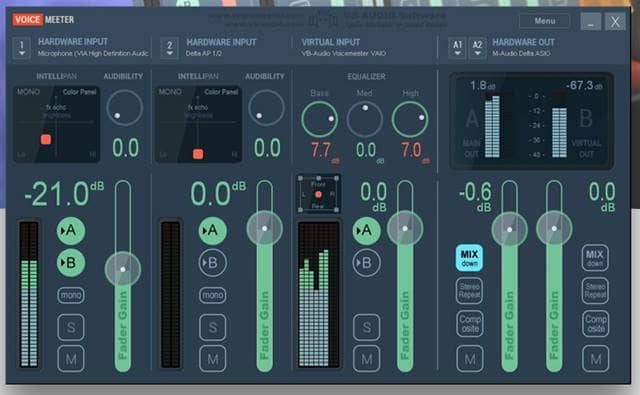Open A1 hardware out selector
The width and height of the screenshot is (640, 395).
[x=458, y=49]
